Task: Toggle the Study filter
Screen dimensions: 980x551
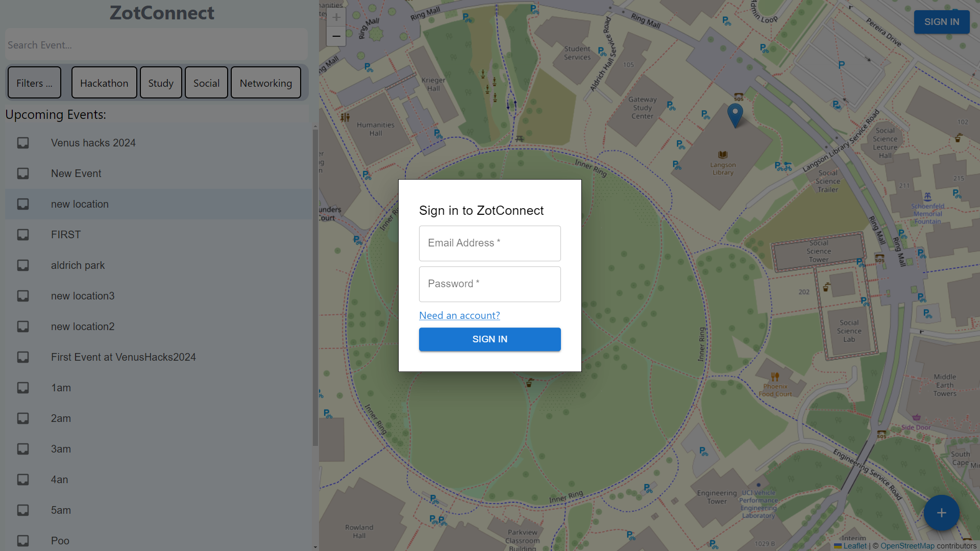Action: [161, 83]
